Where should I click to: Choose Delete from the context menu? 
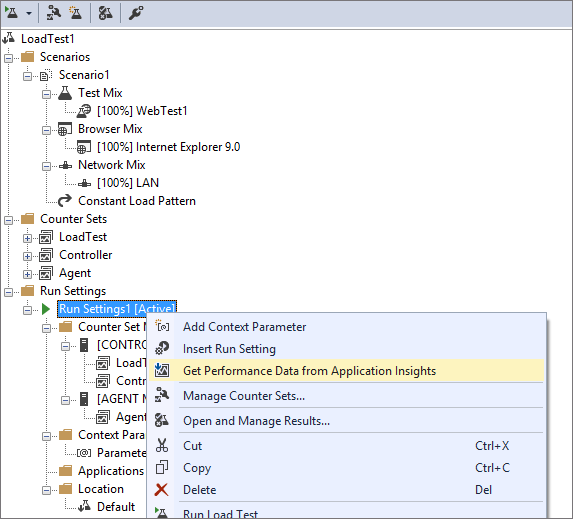click(x=346, y=490)
